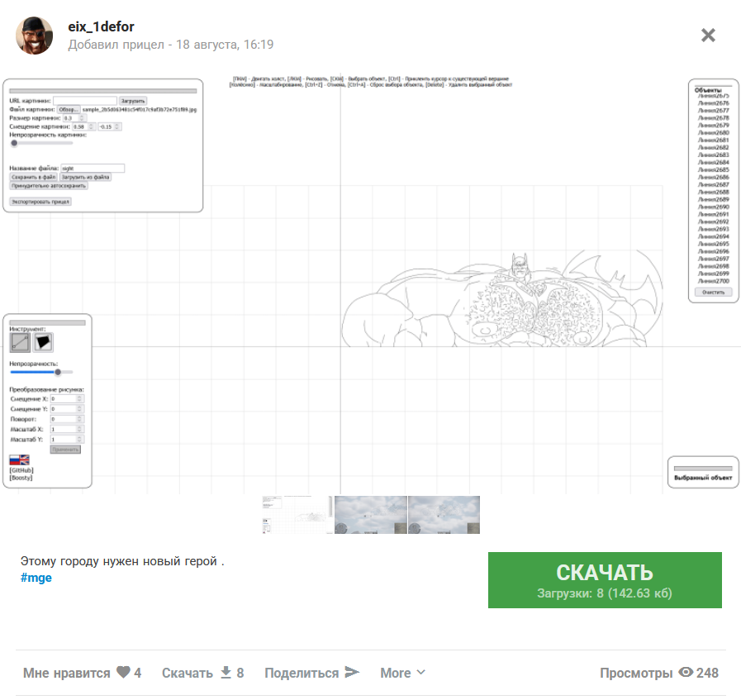
Task: Share the post via Поделиться arrow icon
Action: pos(312,673)
